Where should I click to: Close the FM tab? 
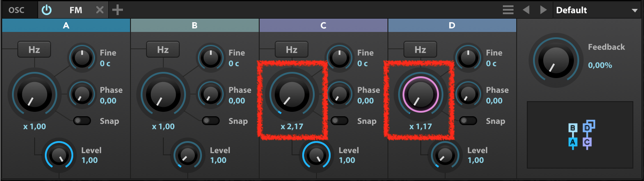point(100,10)
